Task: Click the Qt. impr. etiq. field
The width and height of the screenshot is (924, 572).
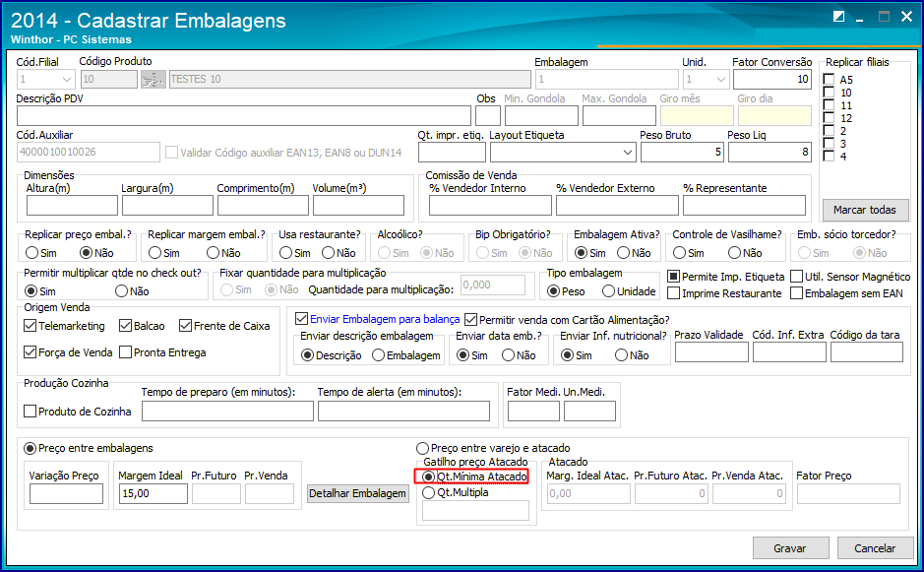Action: coord(452,153)
